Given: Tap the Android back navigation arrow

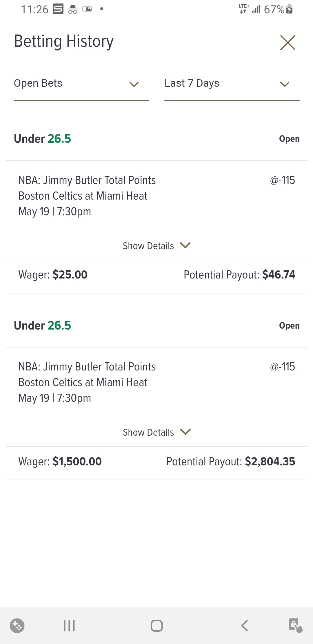Looking at the screenshot, I should (245, 626).
